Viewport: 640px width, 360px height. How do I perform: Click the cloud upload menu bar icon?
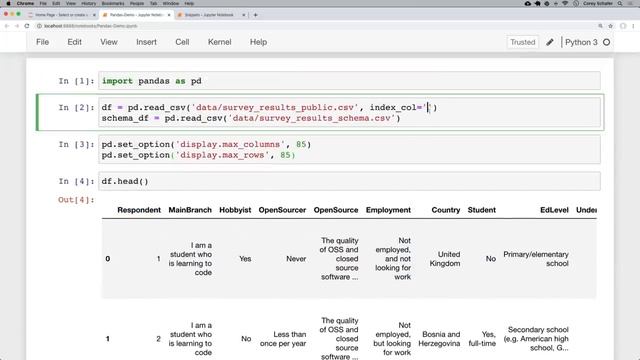click(528, 3)
